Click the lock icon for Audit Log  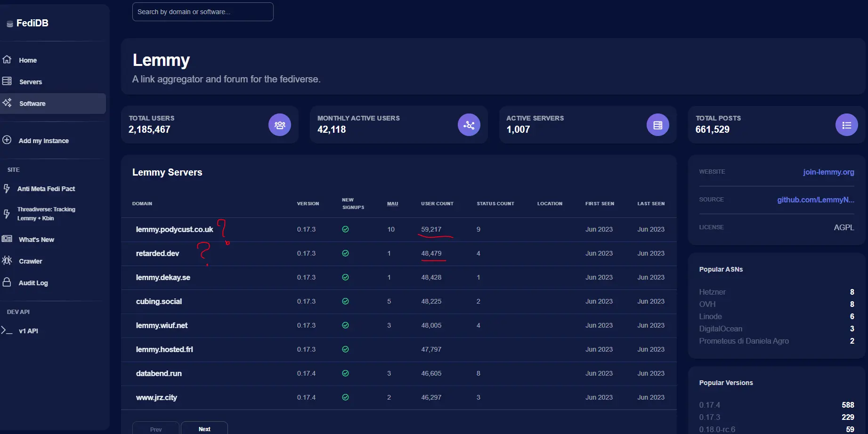coord(7,282)
